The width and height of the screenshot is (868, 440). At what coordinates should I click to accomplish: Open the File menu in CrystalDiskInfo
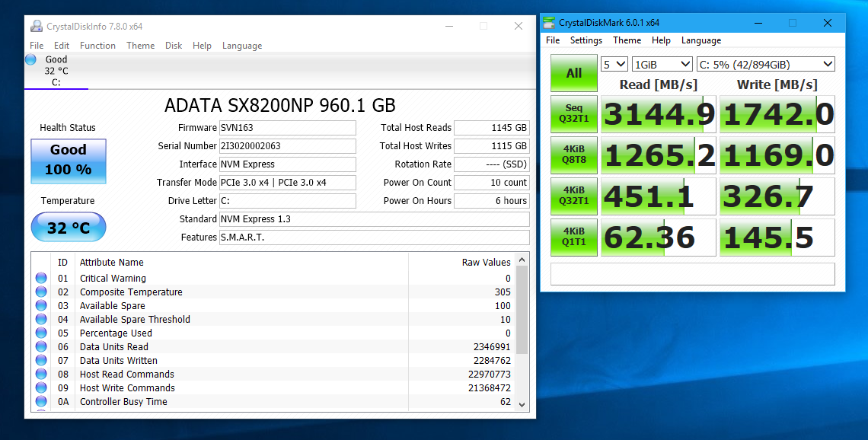coord(37,46)
